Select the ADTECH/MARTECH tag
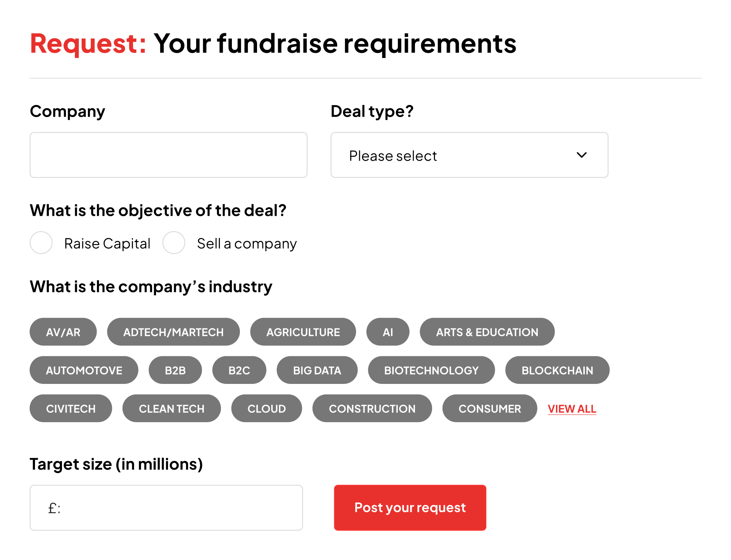The height and width of the screenshot is (560, 731). 173,332
